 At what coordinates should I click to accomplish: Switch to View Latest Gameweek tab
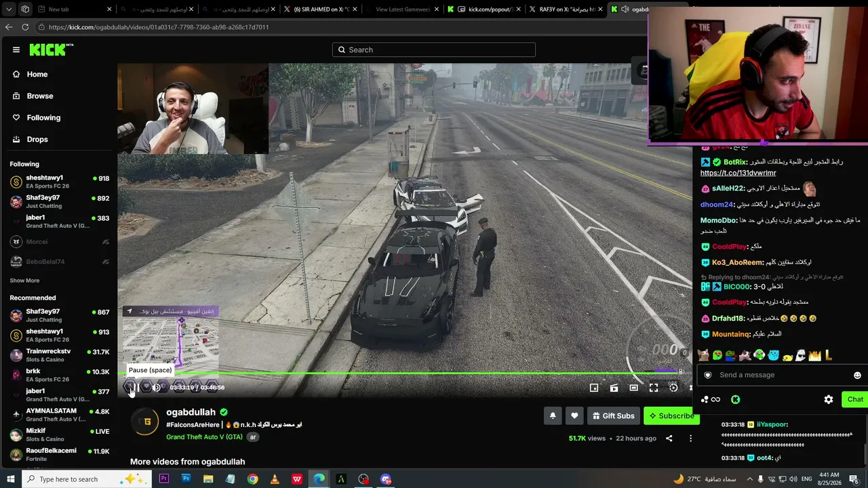point(401,9)
